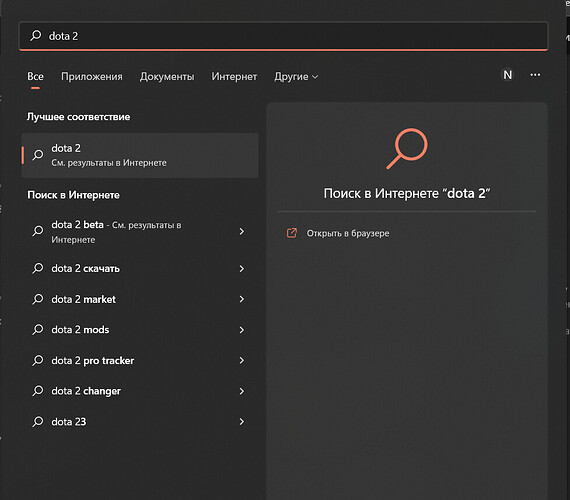570x500 pixels.
Task: Select the best match dota 2 result
Action: tap(140, 155)
